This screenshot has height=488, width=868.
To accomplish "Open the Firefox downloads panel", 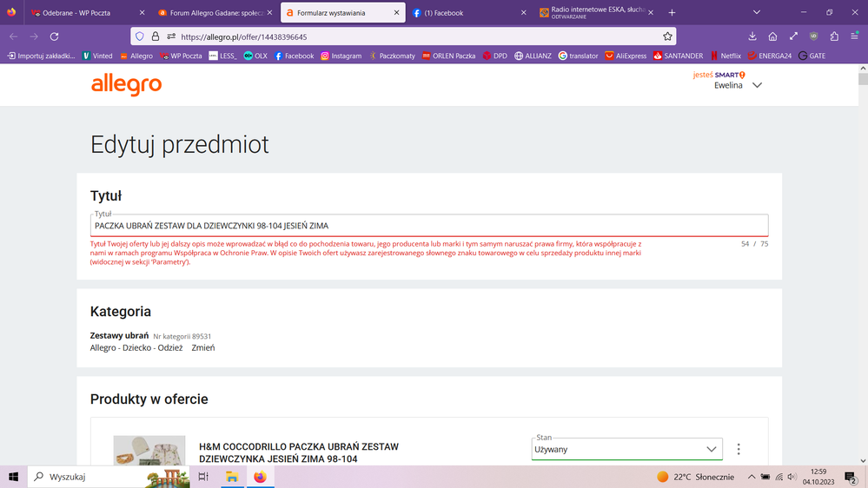I will pos(752,36).
